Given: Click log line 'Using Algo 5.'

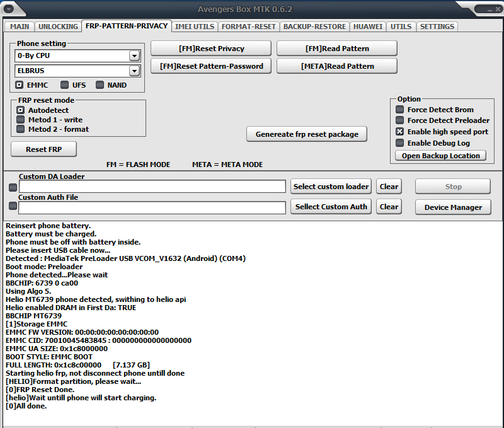Looking at the screenshot, I should click(28, 291).
